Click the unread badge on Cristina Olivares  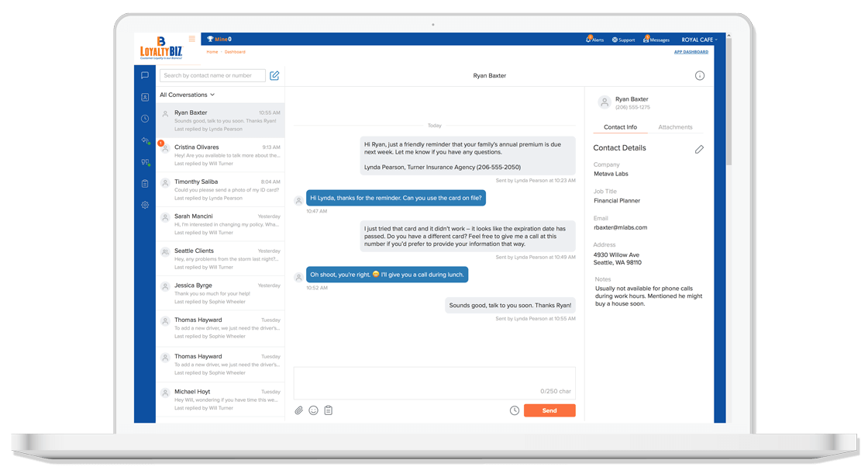[x=161, y=143]
